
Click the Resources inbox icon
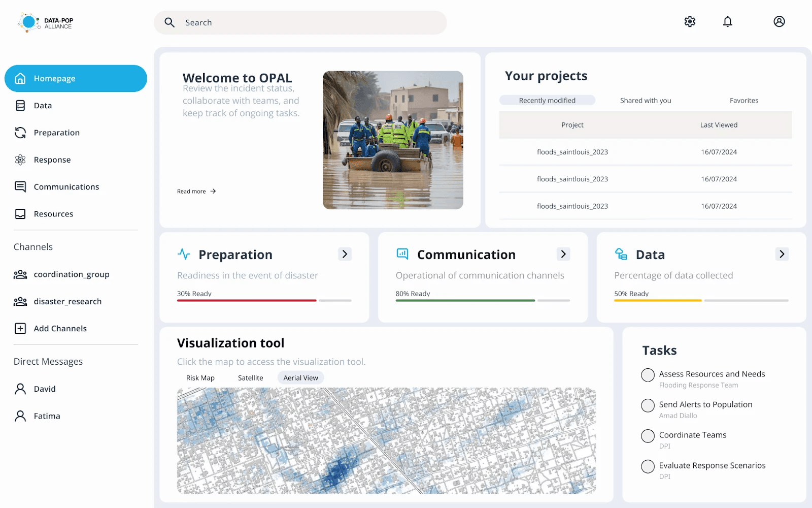click(x=20, y=214)
